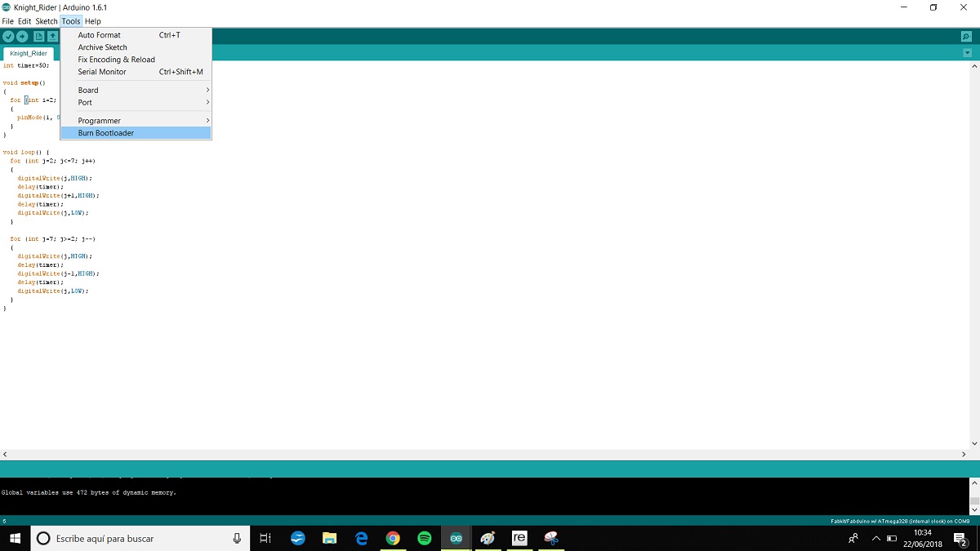The height and width of the screenshot is (551, 980).
Task: Click Burn Bootloader menu entry
Action: point(136,133)
